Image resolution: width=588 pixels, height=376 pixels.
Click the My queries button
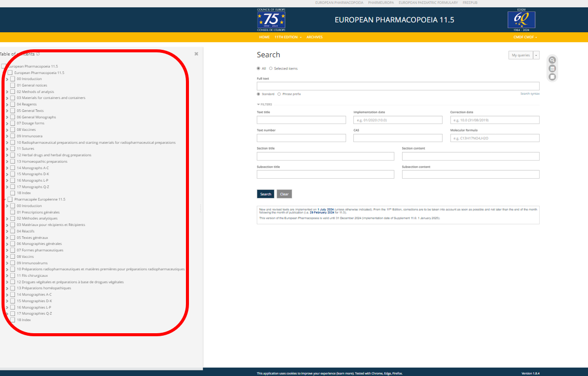(521, 55)
